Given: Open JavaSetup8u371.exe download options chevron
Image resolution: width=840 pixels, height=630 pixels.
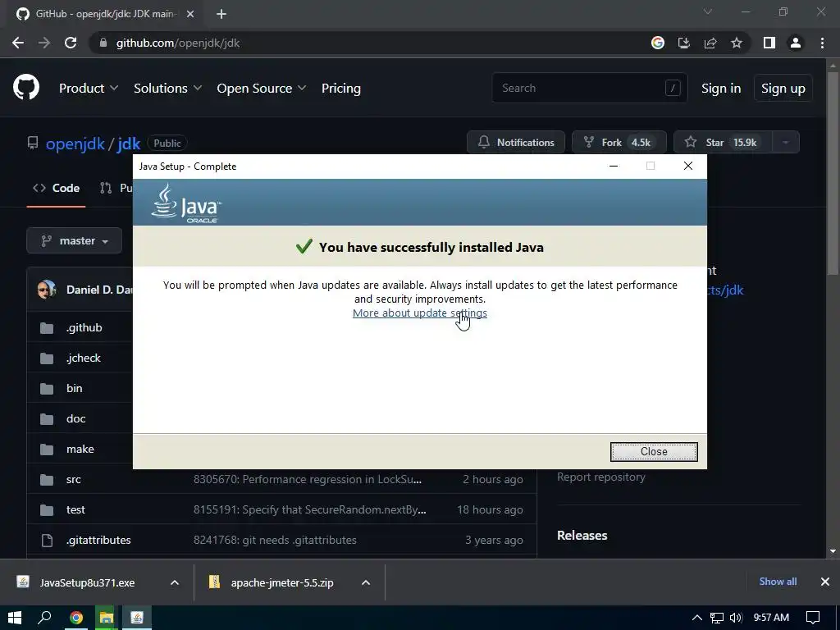Looking at the screenshot, I should click(x=175, y=582).
